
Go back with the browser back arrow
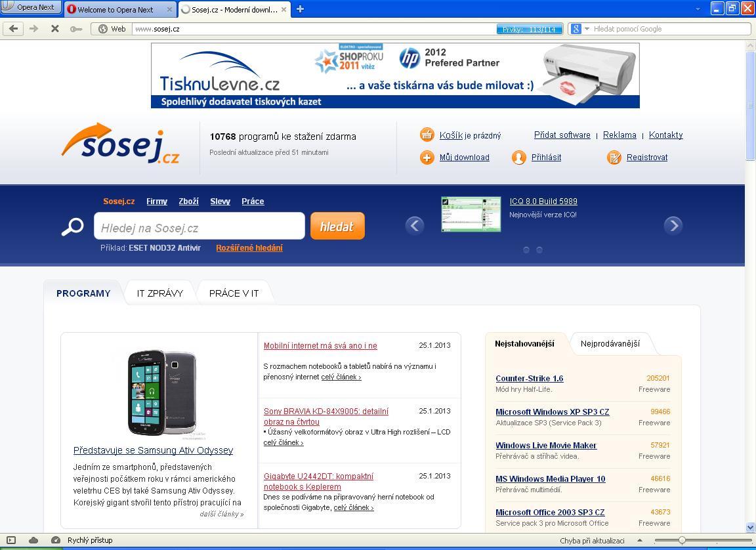pyautogui.click(x=14, y=29)
